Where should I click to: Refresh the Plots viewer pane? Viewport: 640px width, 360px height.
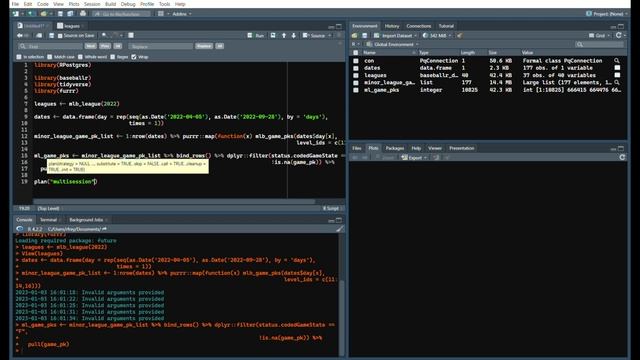622,158
